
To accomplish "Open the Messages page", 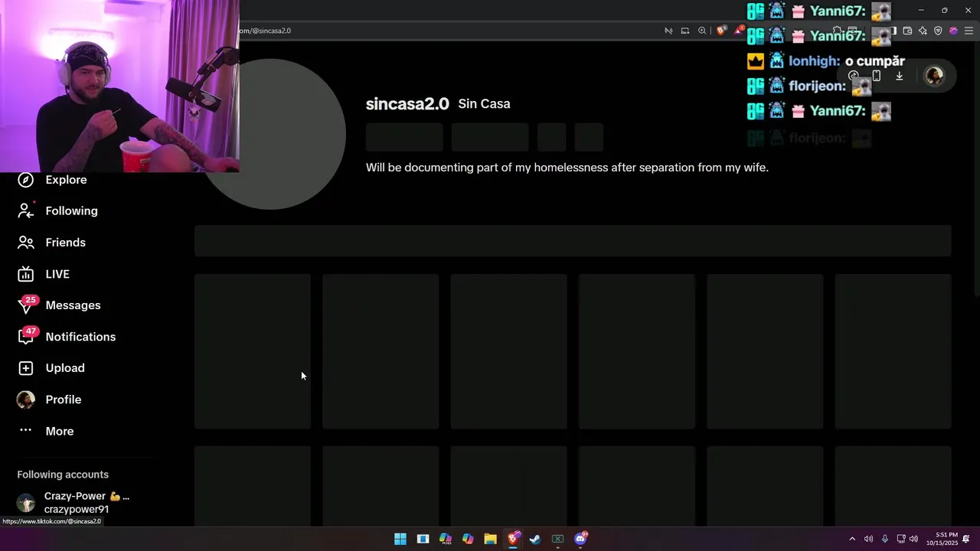I will coord(73,305).
